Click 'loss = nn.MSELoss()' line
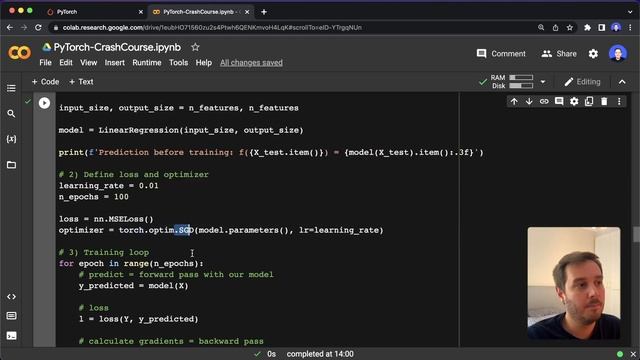 106,219
